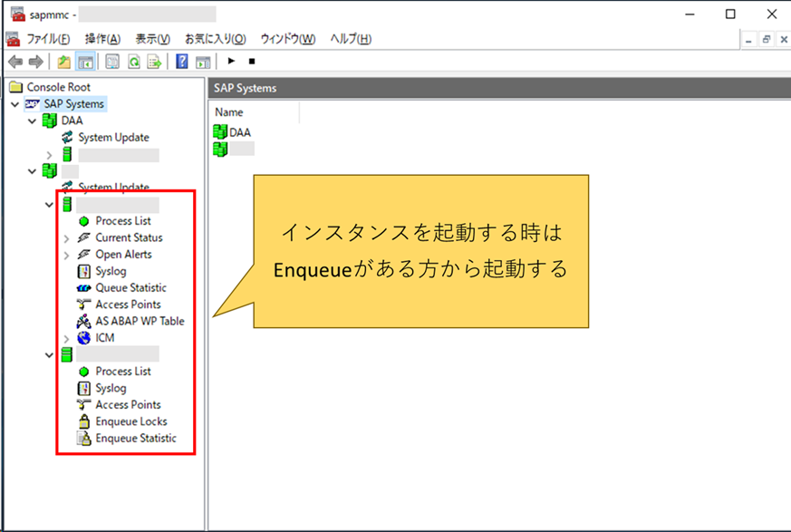This screenshot has width=791, height=532.
Task: Collapse the second system node below DAA
Action: point(33,171)
